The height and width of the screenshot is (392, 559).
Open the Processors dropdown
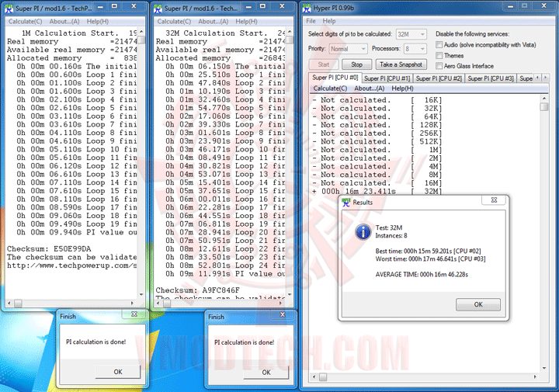coord(415,49)
